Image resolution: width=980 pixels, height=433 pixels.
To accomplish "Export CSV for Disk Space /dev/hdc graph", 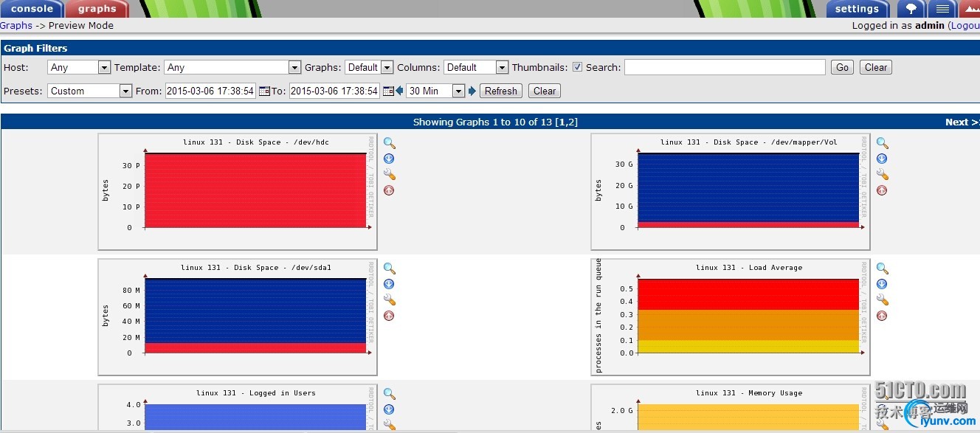I will (x=389, y=159).
